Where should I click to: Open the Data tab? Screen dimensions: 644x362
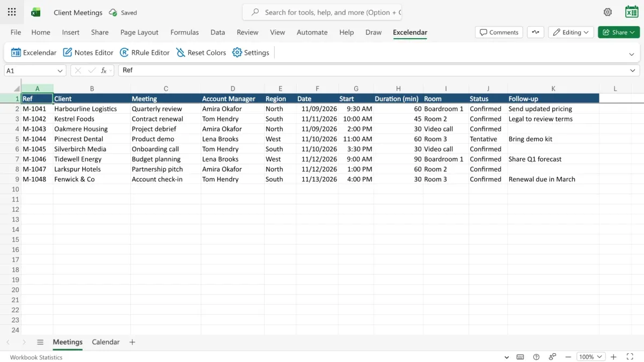(218, 32)
